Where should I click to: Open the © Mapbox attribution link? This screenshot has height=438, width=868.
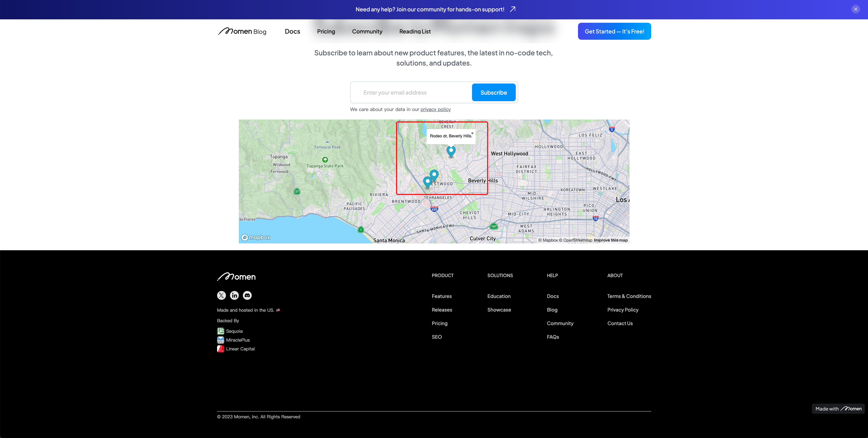[x=548, y=240]
